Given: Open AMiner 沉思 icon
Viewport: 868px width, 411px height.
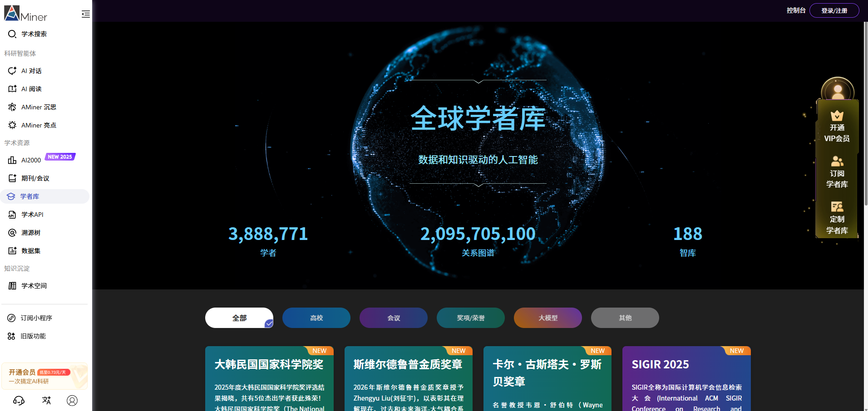Looking at the screenshot, I should coord(12,107).
